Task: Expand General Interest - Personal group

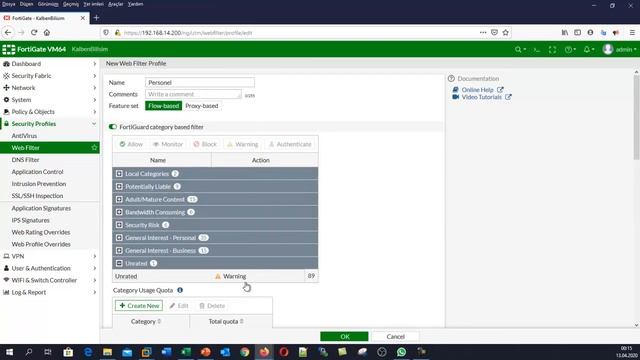Action: [x=119, y=238]
